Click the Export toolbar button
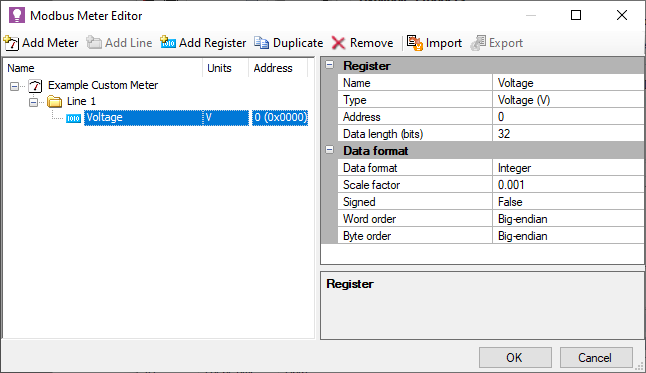The width and height of the screenshot is (646, 373). [497, 43]
